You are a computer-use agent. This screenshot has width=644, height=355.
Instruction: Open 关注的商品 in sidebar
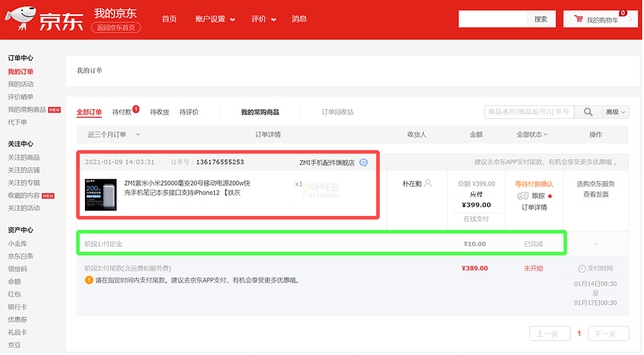[x=24, y=158]
